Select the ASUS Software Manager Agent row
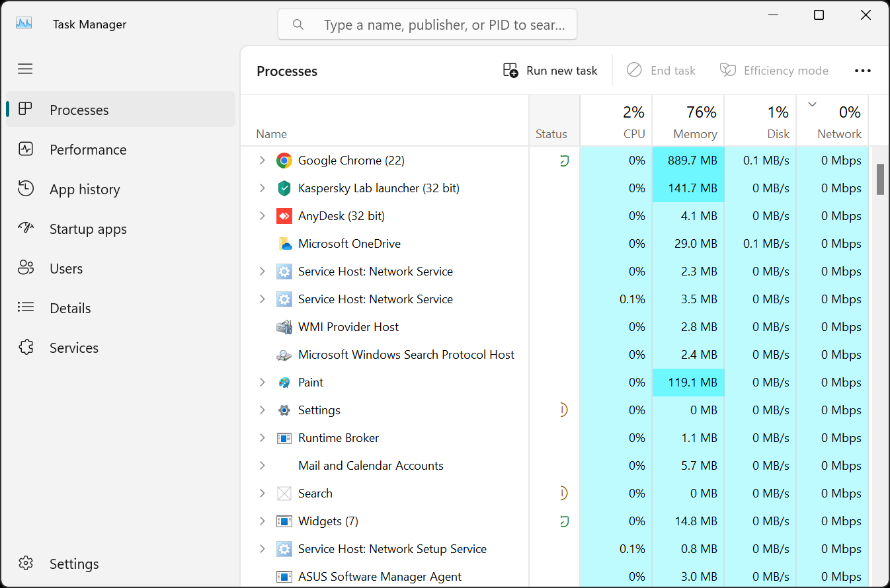 [555, 576]
